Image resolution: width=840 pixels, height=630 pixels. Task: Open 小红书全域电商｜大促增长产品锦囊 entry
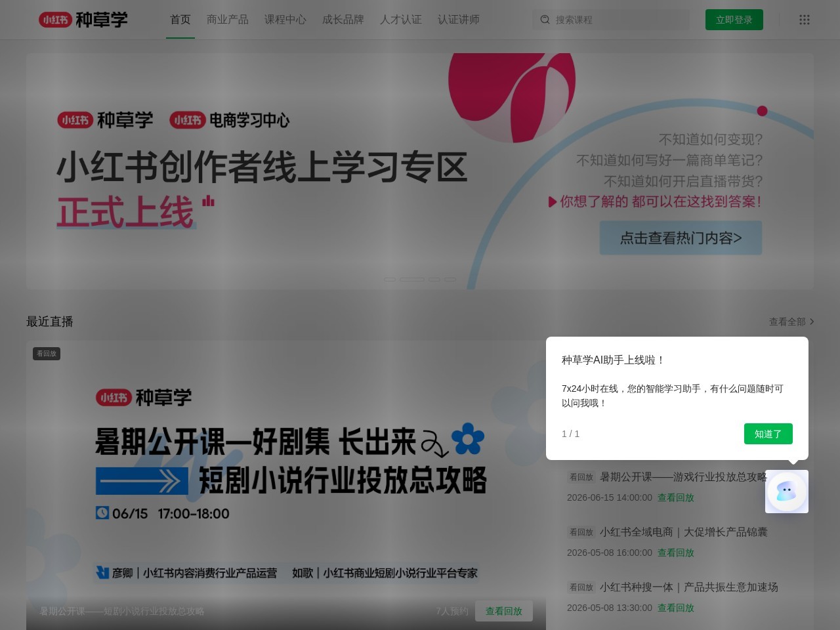point(683,532)
